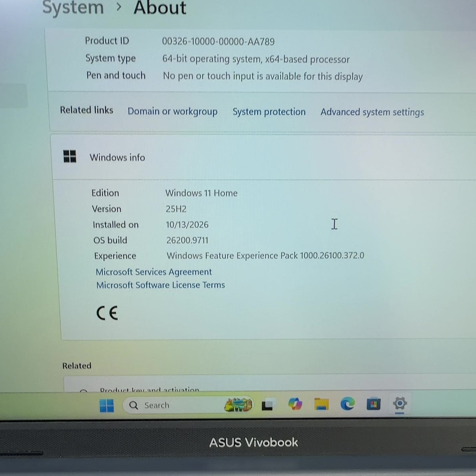Screen dimensions: 476x476
Task: Click the No pen or touch input text
Action: coord(263,76)
